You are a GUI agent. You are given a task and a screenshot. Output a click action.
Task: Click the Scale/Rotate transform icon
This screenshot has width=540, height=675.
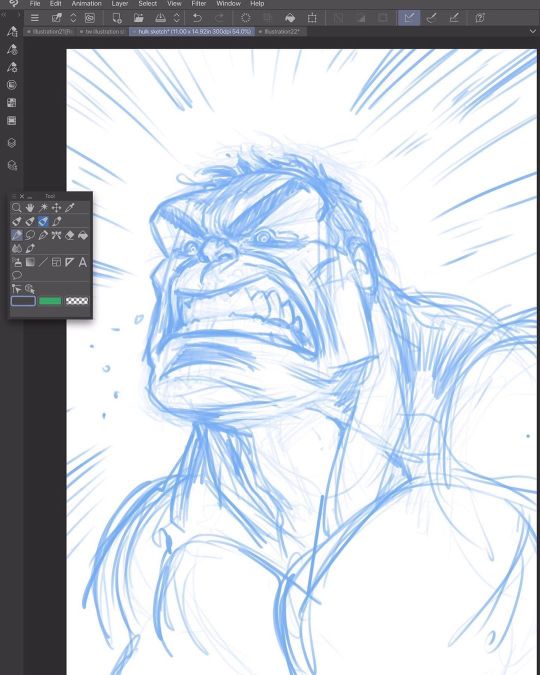(x=312, y=18)
